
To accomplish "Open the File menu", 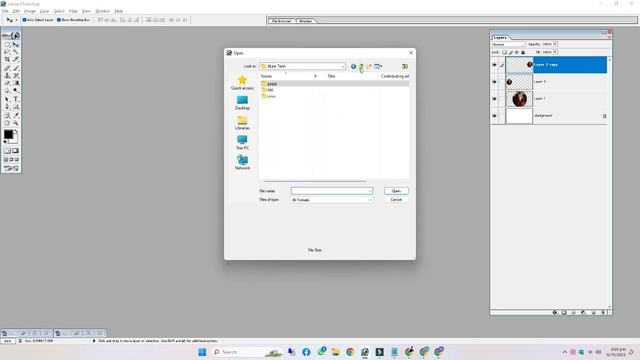I will coord(5,11).
